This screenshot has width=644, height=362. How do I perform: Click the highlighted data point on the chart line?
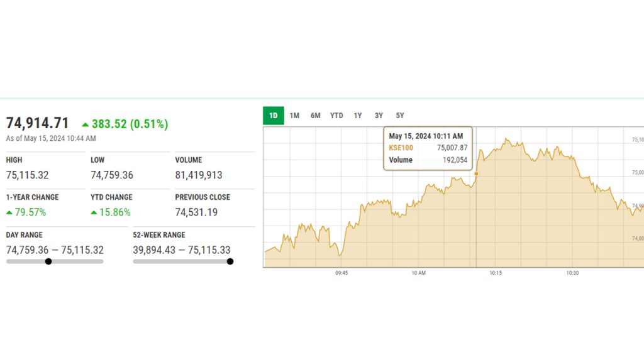[476, 173]
